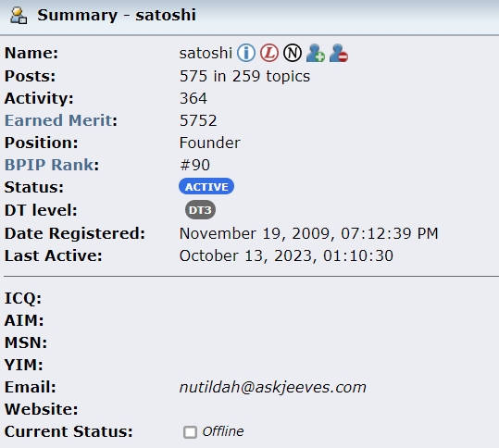
Task: Click the DT3 level badge
Action: [x=200, y=210]
